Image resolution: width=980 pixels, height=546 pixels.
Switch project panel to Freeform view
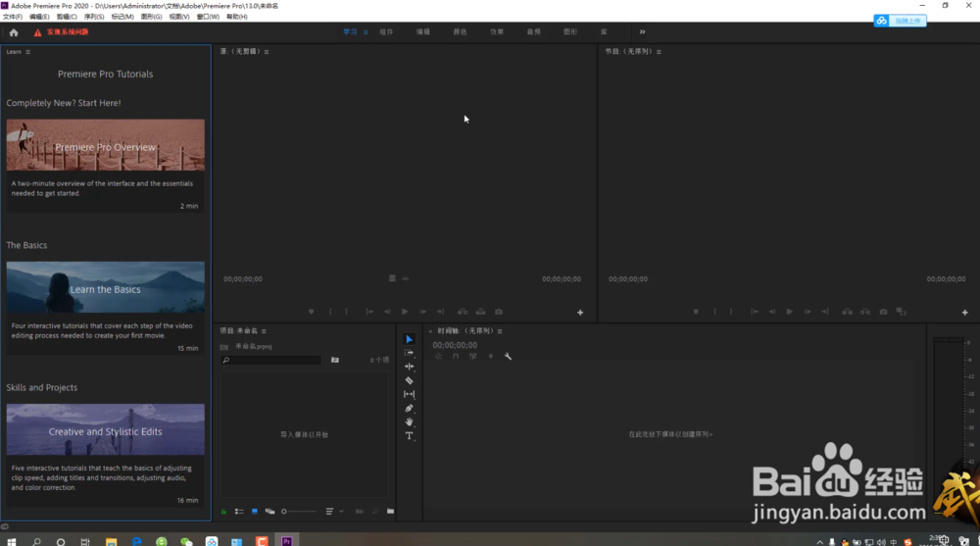270,512
